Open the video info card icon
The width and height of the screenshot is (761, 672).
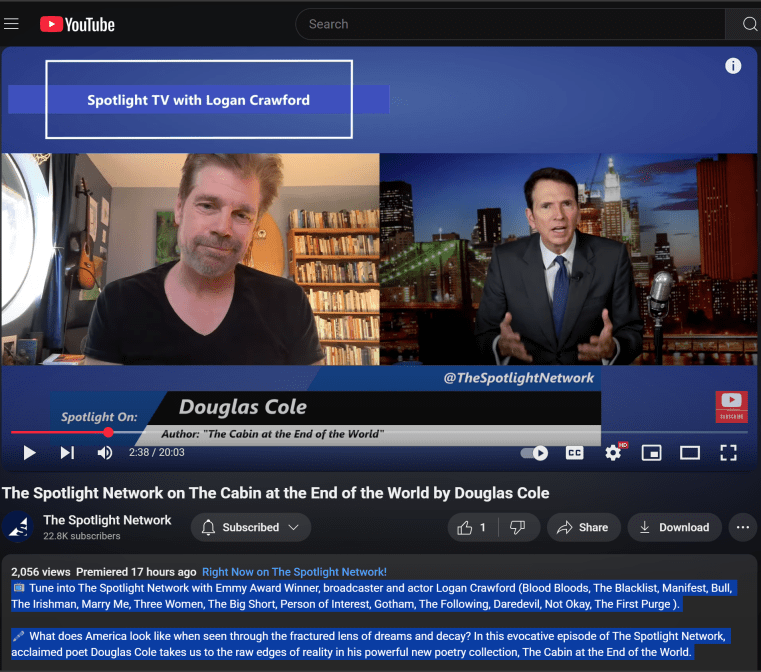[733, 66]
